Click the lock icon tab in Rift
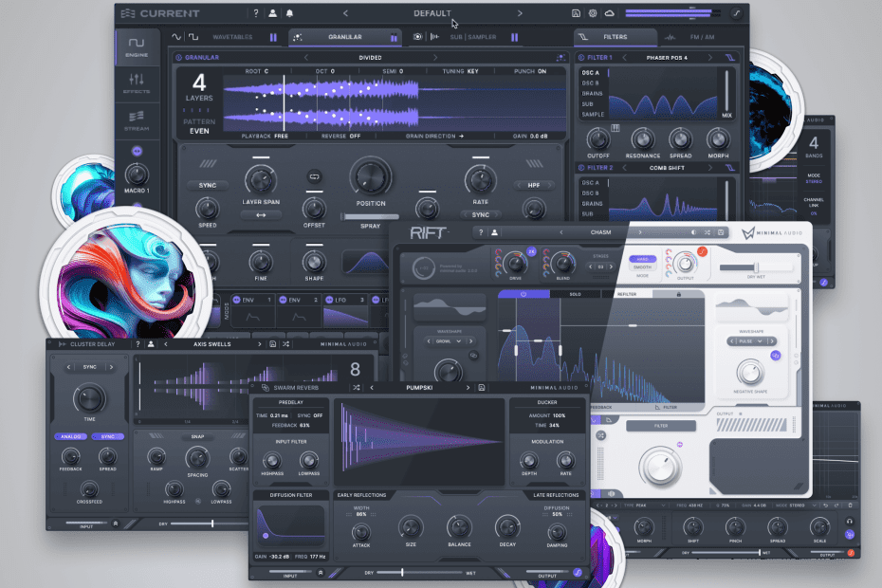Screen dimensions: 882x588 (x=679, y=295)
